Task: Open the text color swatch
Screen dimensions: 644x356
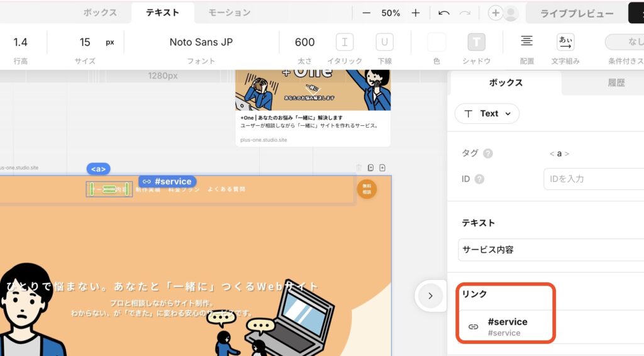Action: [436, 42]
